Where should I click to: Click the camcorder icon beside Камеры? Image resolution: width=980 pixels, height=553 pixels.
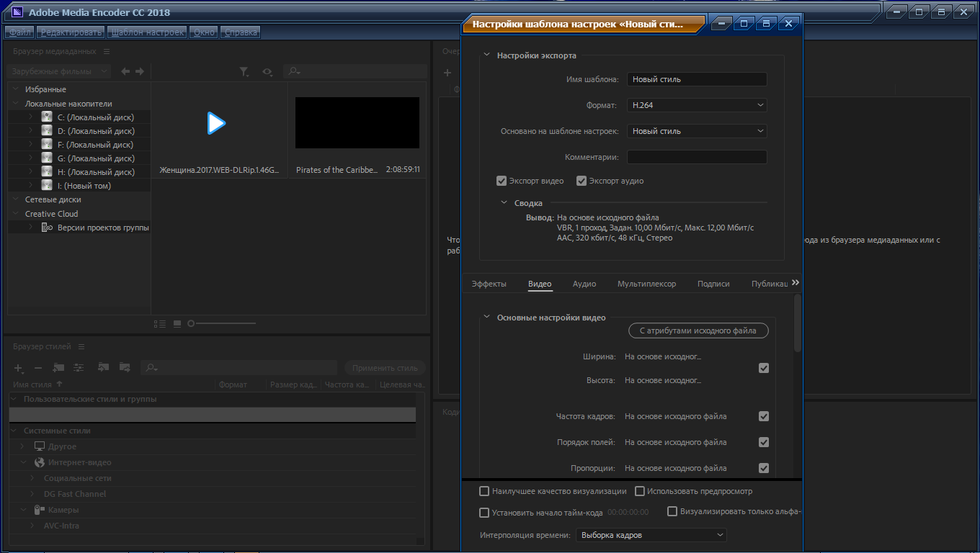[x=40, y=510]
